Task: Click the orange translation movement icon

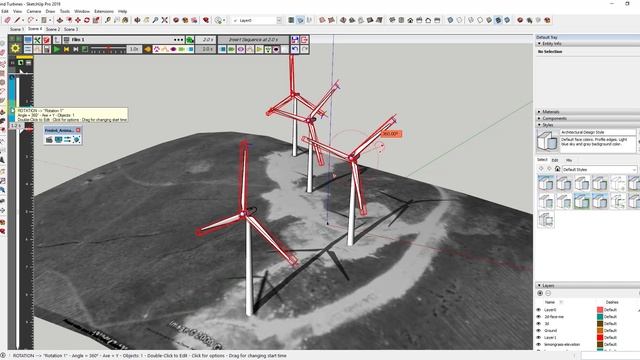Action: 148,49
